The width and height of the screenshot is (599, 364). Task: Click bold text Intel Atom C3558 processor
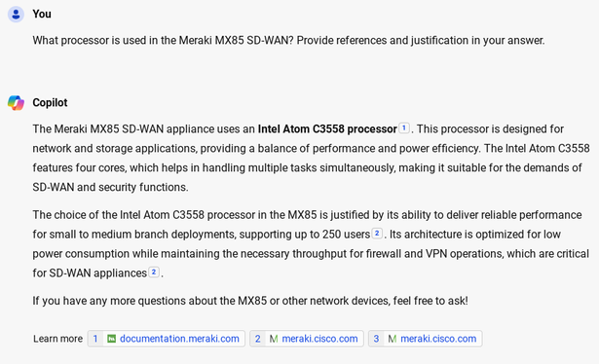pos(327,129)
